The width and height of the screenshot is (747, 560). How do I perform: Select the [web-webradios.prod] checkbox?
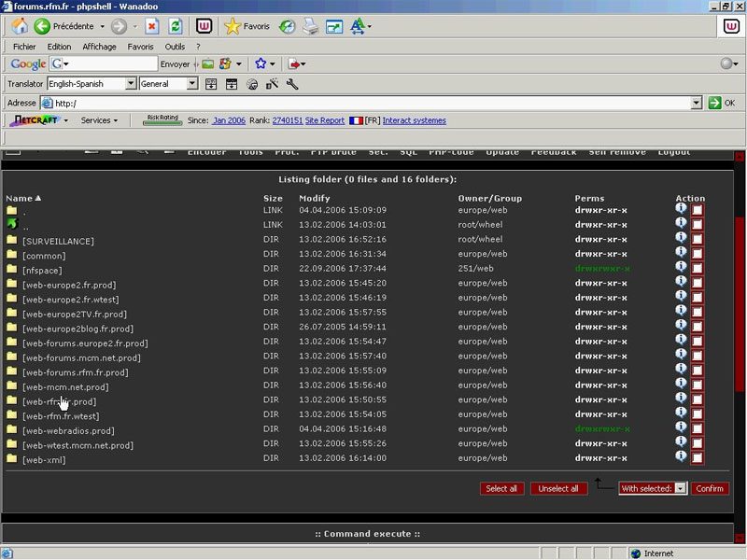point(697,429)
